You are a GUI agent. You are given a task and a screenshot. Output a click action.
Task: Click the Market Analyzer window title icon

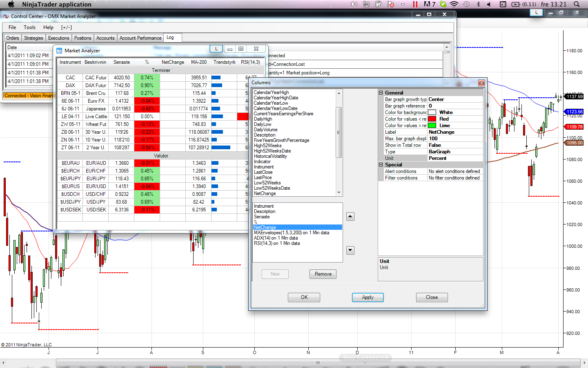(x=59, y=51)
